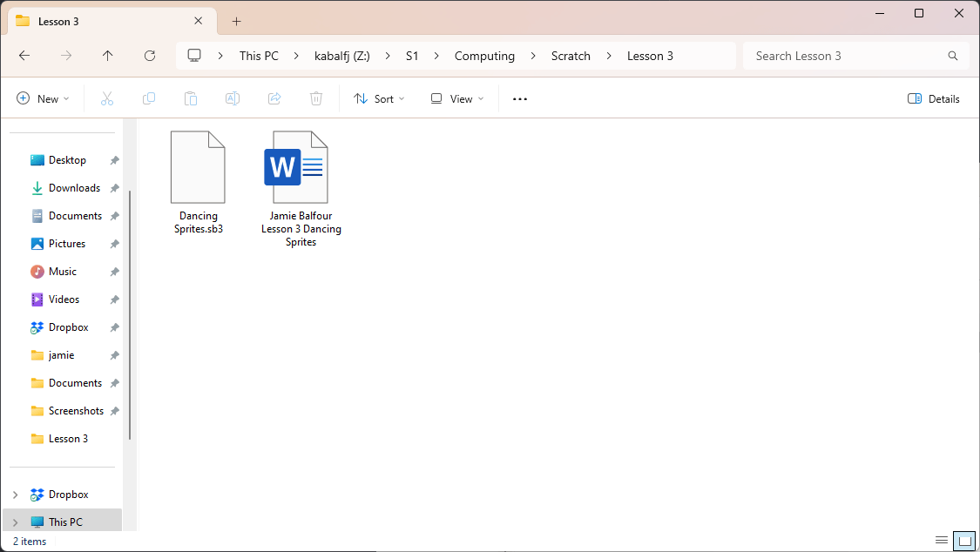Add a new tab with plus button

click(x=236, y=22)
